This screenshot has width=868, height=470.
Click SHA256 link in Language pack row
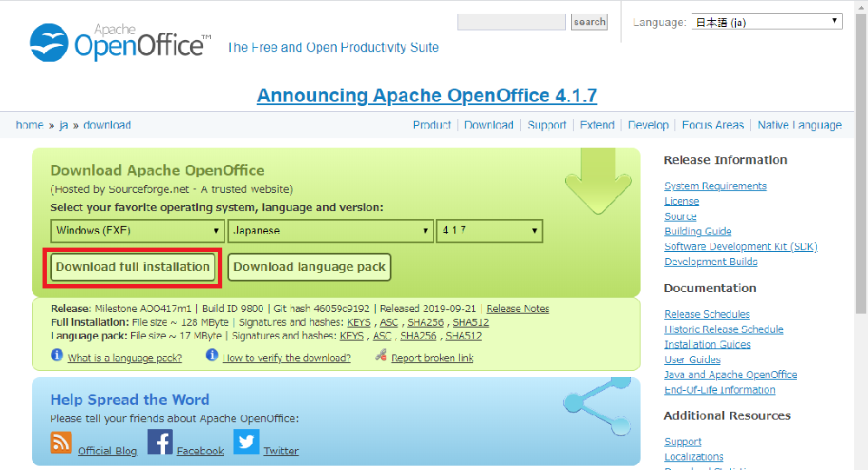[x=418, y=336]
